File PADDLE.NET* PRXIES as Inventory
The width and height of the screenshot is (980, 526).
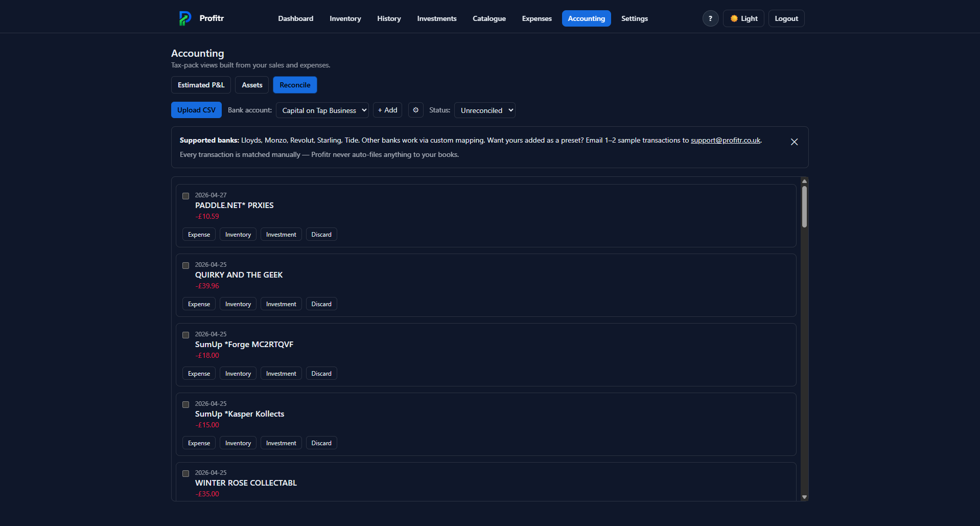pos(238,235)
